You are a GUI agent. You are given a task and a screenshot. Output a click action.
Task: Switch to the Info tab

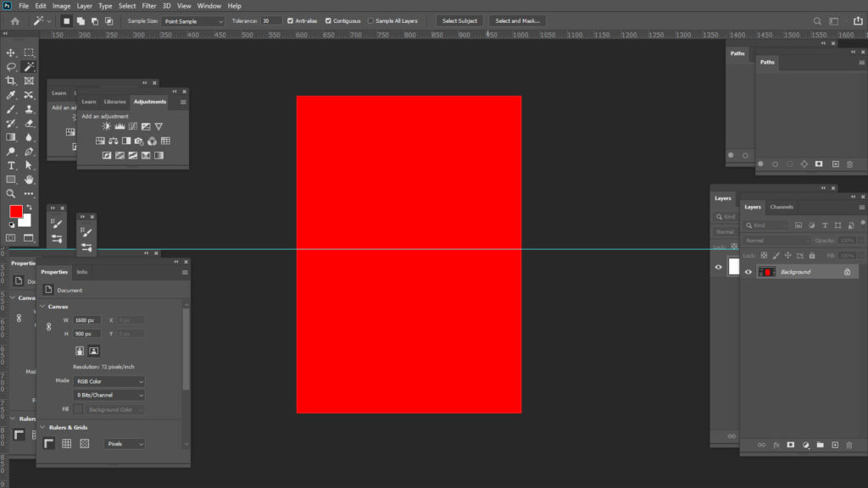click(x=82, y=272)
